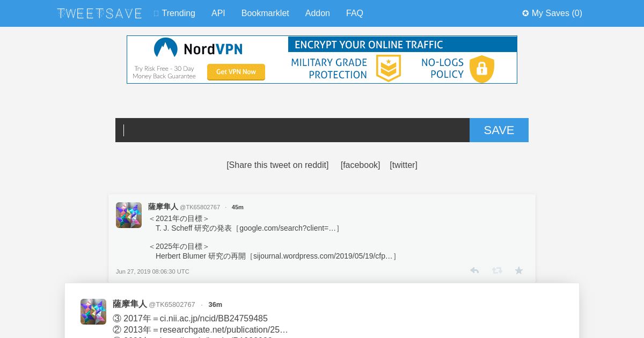Click the no-logs policy lock shield icon

(482, 69)
